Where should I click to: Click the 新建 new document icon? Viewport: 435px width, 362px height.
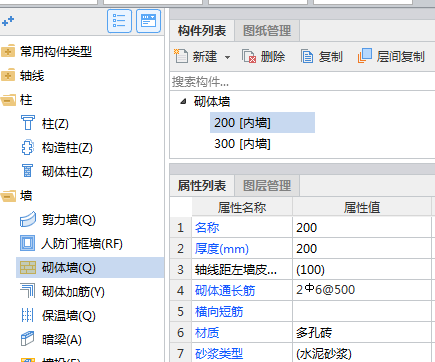pyautogui.click(x=181, y=56)
